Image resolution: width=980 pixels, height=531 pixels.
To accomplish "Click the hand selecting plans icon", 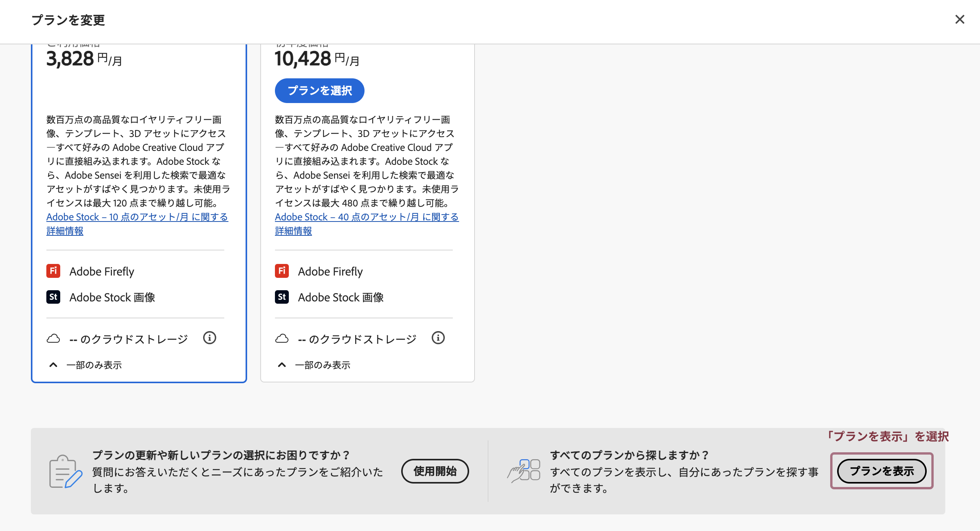I will (x=523, y=471).
